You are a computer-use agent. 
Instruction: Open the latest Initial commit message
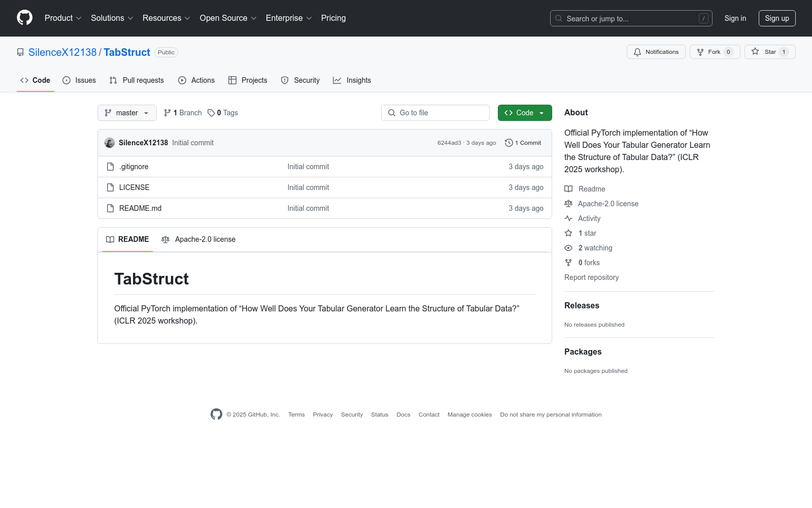193,143
